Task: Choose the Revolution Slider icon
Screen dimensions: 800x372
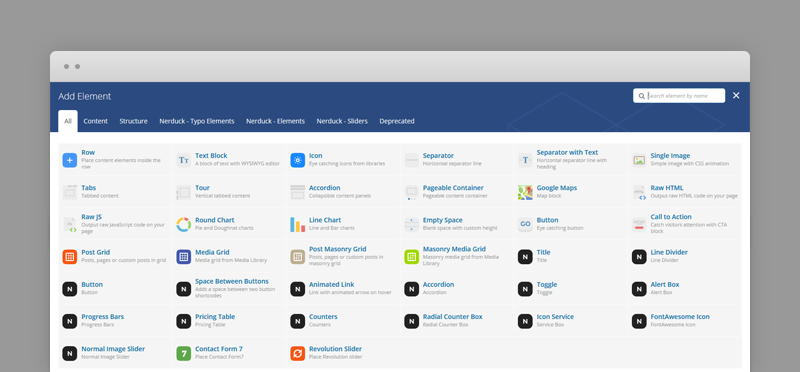Action: coord(297,353)
